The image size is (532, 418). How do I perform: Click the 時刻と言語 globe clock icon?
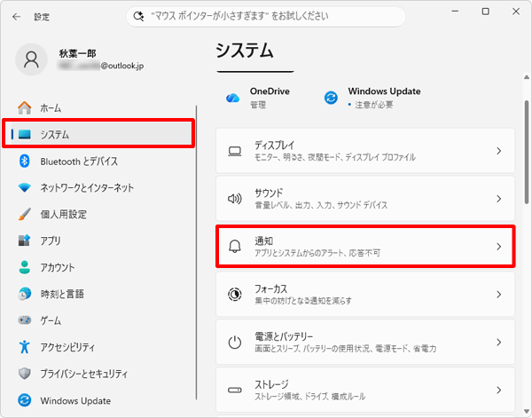click(25, 294)
